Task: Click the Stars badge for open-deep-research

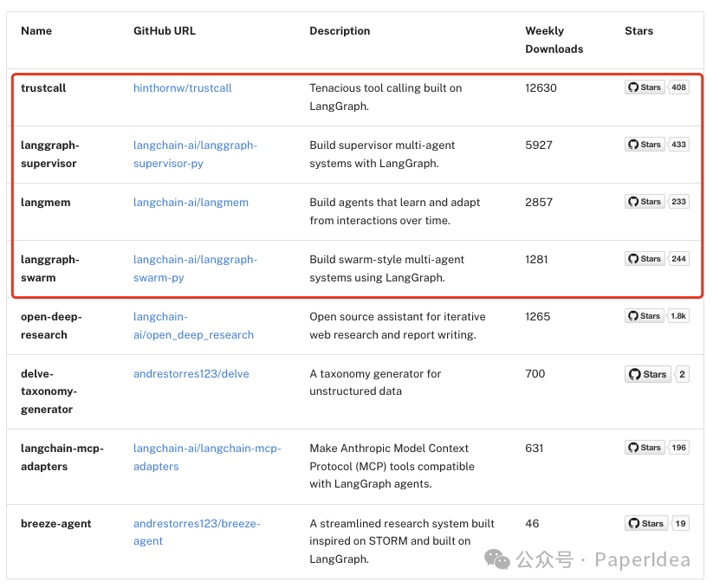Action: [x=645, y=316]
